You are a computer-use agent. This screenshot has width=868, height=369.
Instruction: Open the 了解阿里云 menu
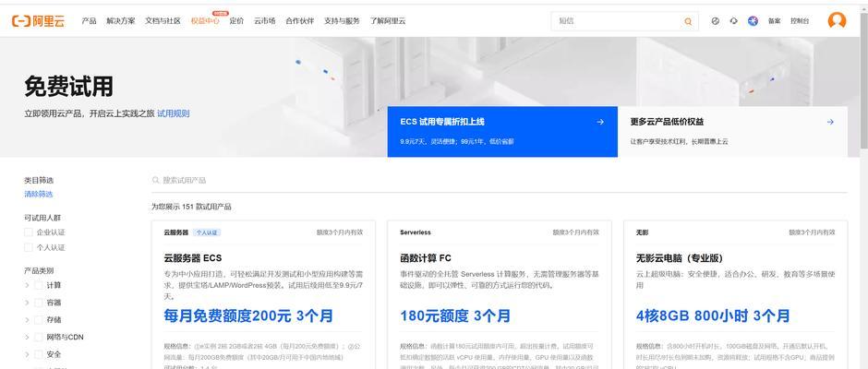[x=388, y=21]
